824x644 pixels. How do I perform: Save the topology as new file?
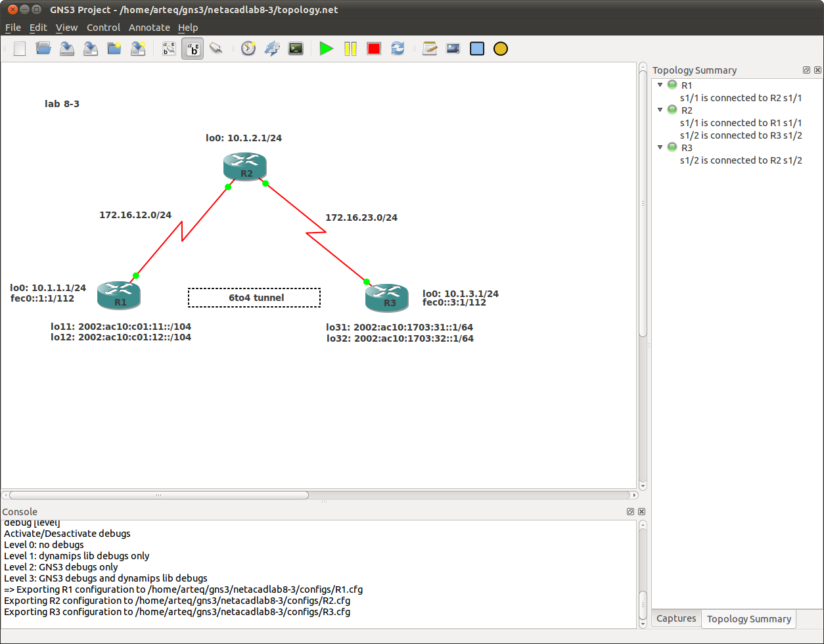91,49
